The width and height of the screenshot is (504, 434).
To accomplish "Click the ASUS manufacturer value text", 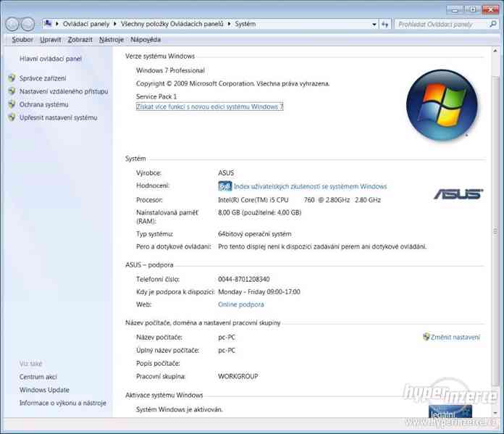I will [x=226, y=172].
